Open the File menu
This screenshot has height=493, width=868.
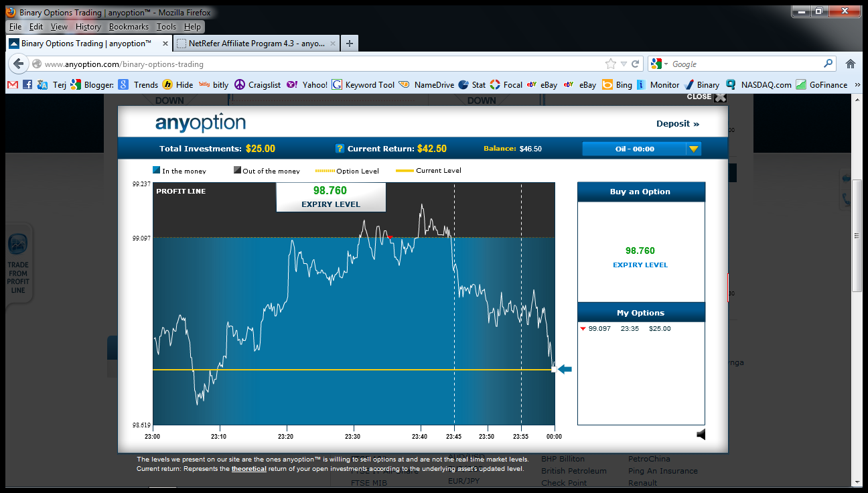point(15,27)
